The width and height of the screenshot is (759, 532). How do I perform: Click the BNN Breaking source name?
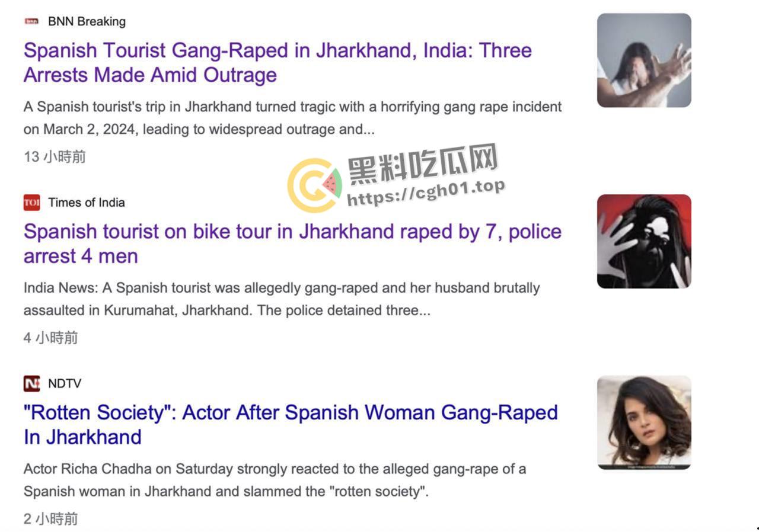[87, 21]
